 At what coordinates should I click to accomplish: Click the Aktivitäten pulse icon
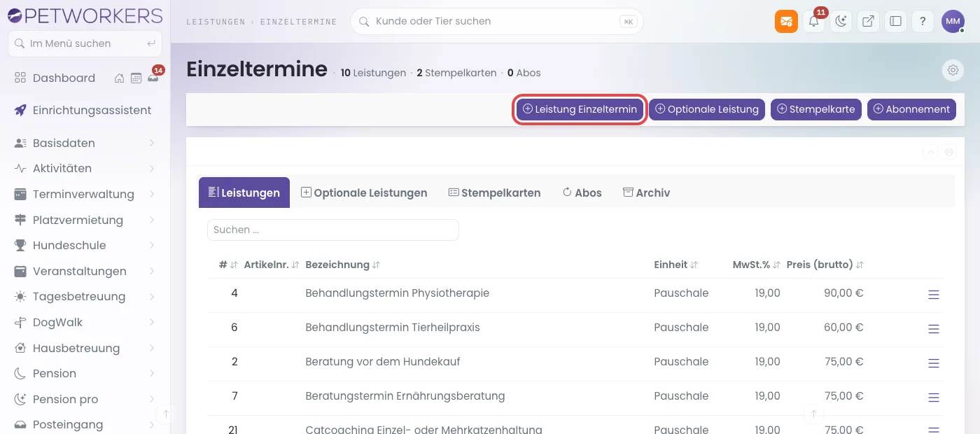tap(20, 169)
